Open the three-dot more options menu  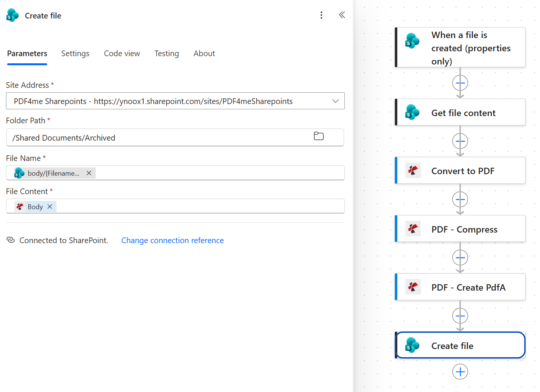(321, 15)
